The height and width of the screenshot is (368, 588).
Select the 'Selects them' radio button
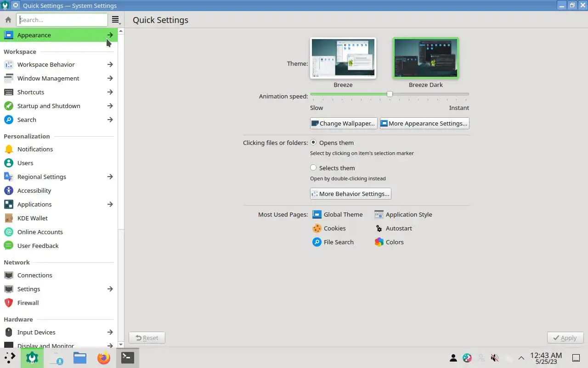[x=313, y=168]
